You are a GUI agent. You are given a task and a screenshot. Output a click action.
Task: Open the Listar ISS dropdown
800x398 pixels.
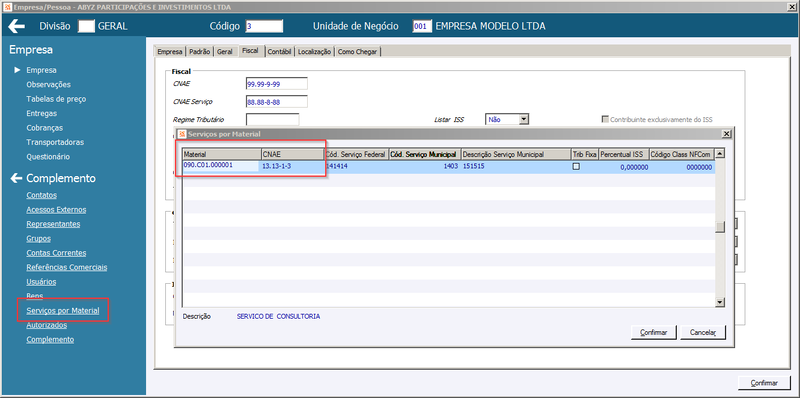click(x=523, y=119)
